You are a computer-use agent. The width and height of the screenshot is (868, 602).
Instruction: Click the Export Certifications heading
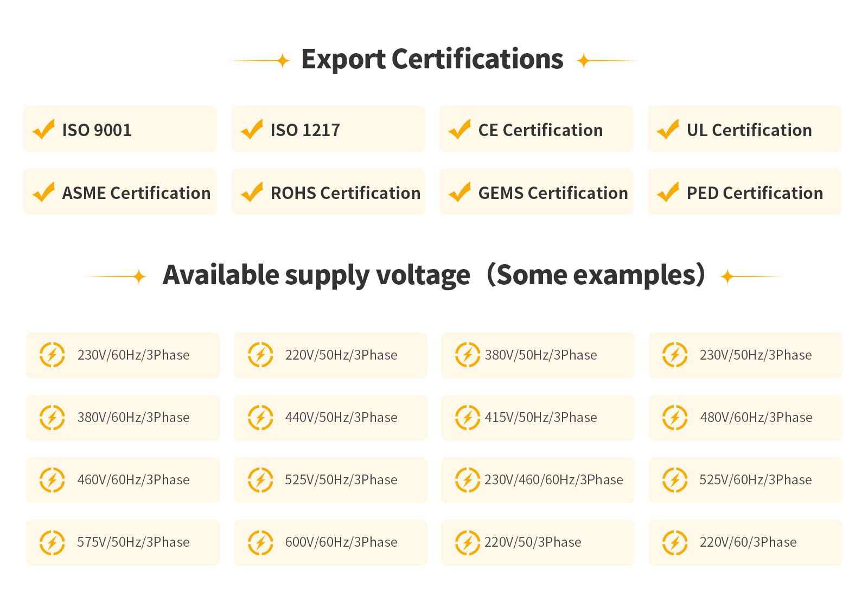pyautogui.click(x=432, y=59)
